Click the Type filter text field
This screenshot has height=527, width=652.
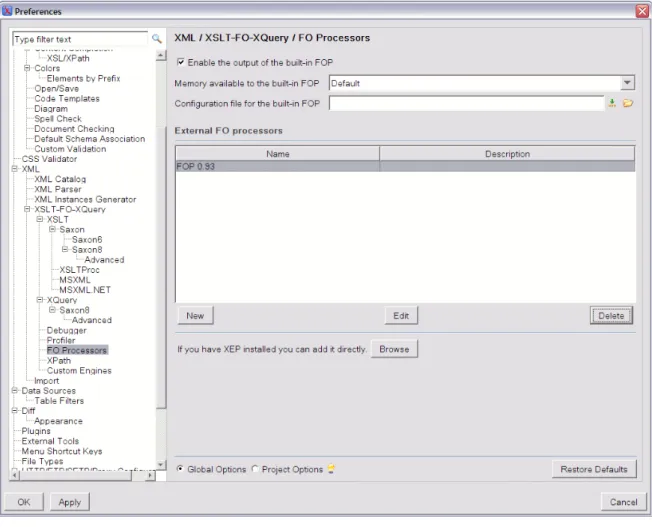80,39
